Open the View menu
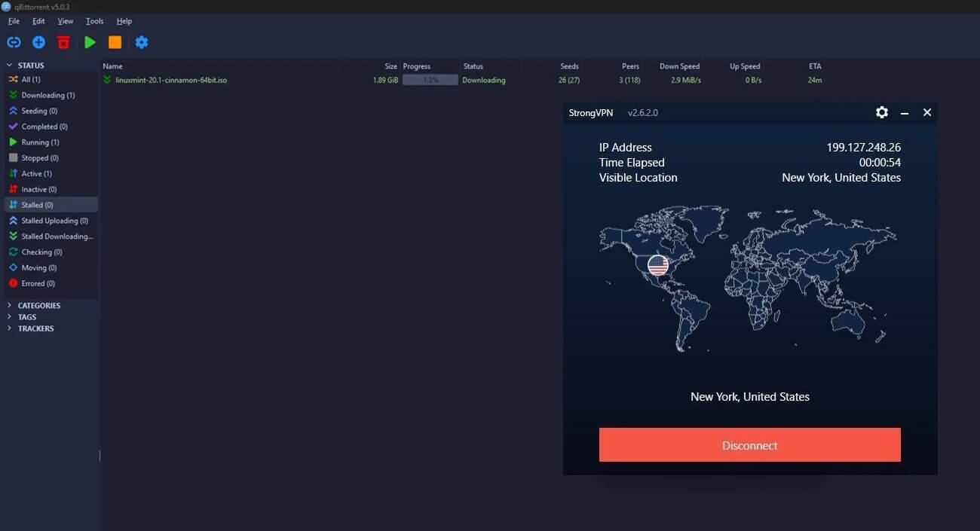 coord(65,21)
